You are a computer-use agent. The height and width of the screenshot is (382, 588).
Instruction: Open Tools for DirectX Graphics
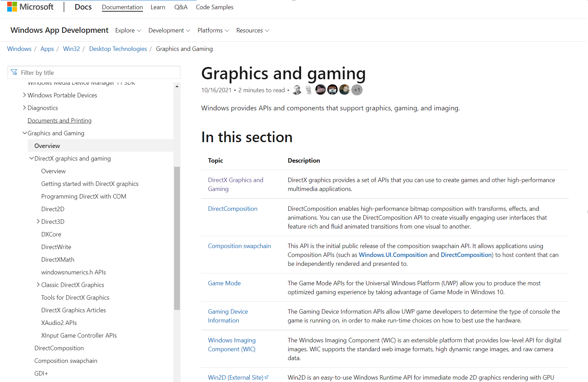(75, 297)
